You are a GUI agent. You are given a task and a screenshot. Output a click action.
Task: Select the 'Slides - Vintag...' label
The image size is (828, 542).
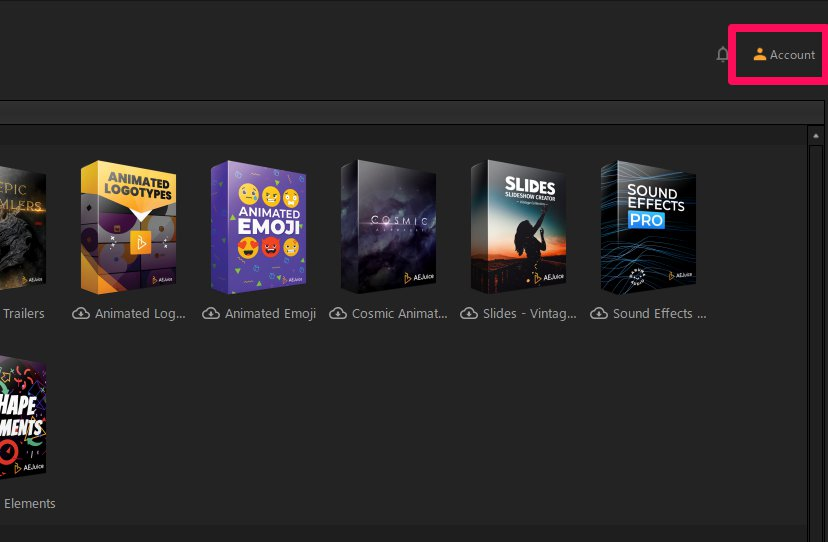click(x=529, y=314)
